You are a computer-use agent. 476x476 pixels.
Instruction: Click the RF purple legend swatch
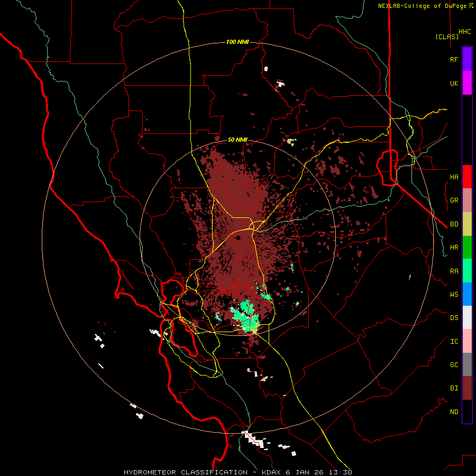[467, 59]
